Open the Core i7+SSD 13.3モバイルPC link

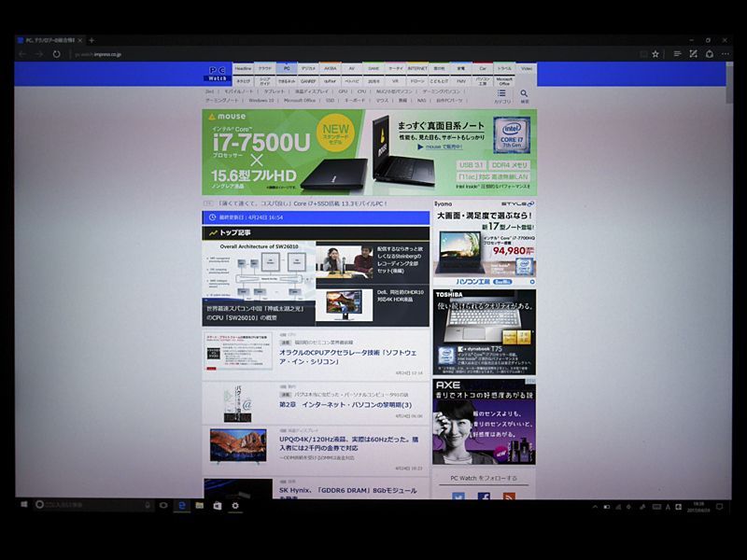click(303, 203)
